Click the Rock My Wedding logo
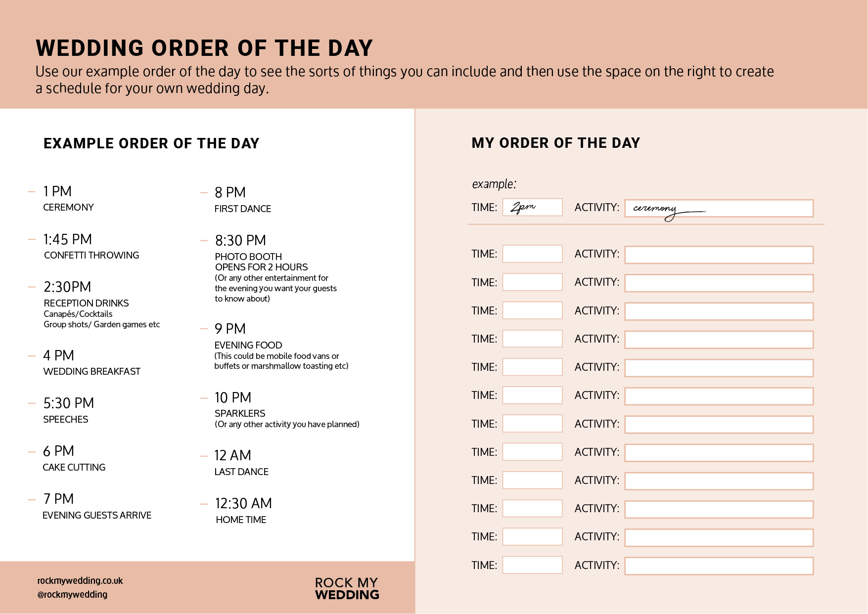868x614 pixels. point(347,588)
